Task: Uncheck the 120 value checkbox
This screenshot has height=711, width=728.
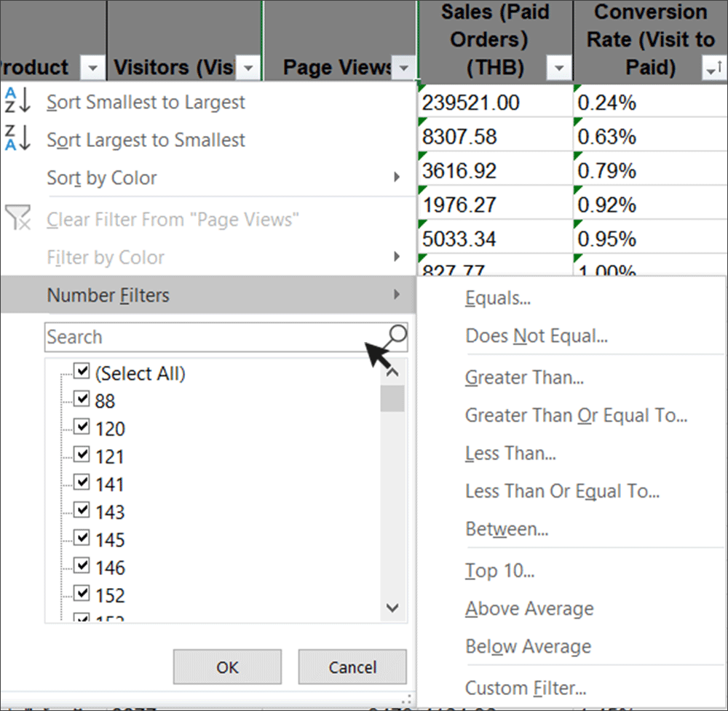Action: (82, 426)
